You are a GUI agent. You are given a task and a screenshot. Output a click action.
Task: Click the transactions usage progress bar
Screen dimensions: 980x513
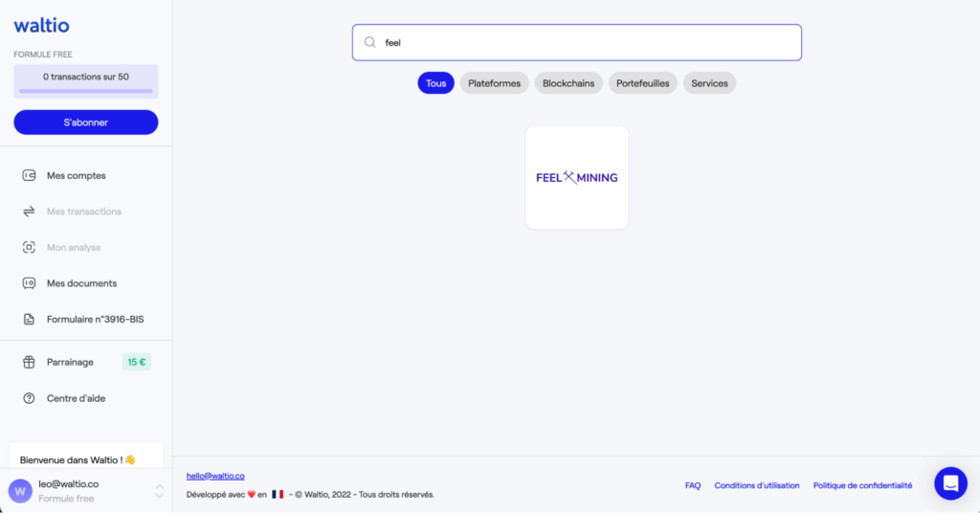click(85, 91)
